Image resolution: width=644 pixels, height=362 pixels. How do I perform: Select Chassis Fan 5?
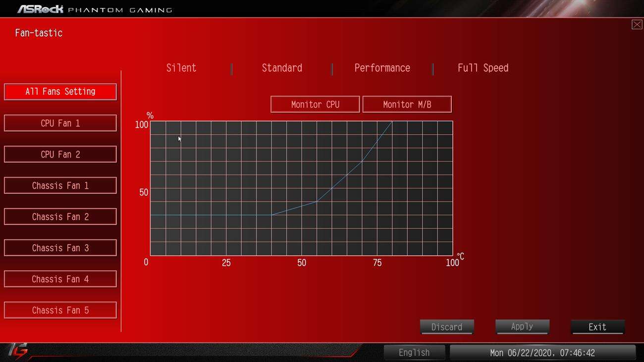60,310
